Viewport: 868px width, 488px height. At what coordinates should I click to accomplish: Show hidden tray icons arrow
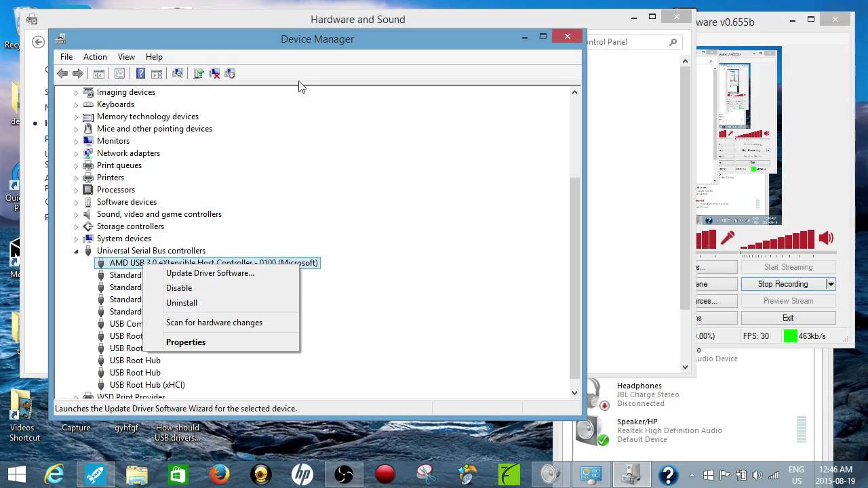click(692, 474)
